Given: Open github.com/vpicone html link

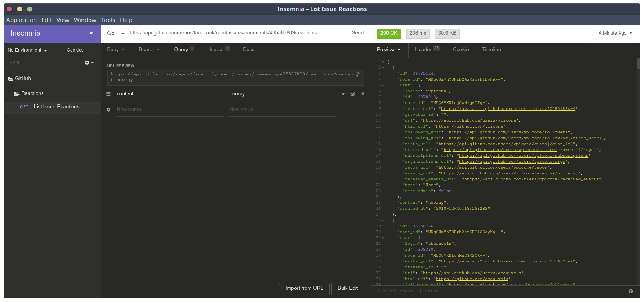Looking at the screenshot, I should click(x=470, y=126).
